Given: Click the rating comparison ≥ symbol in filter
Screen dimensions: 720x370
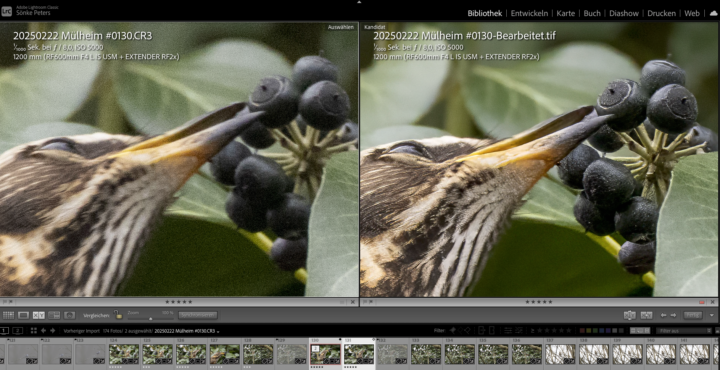Looking at the screenshot, I should (532, 331).
